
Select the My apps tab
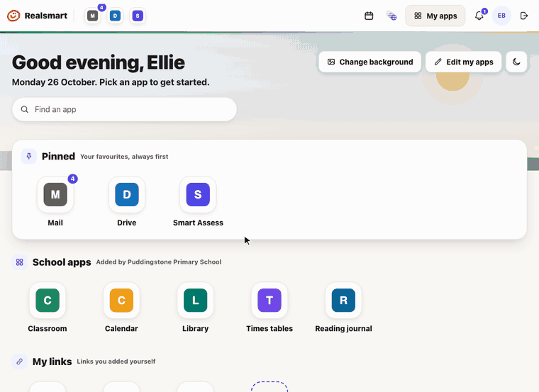pyautogui.click(x=435, y=16)
